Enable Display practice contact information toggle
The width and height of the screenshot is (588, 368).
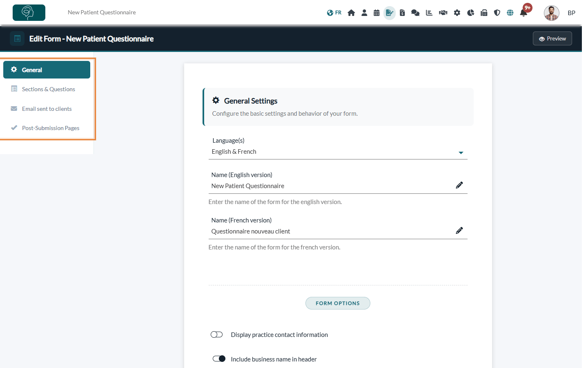pyautogui.click(x=216, y=334)
